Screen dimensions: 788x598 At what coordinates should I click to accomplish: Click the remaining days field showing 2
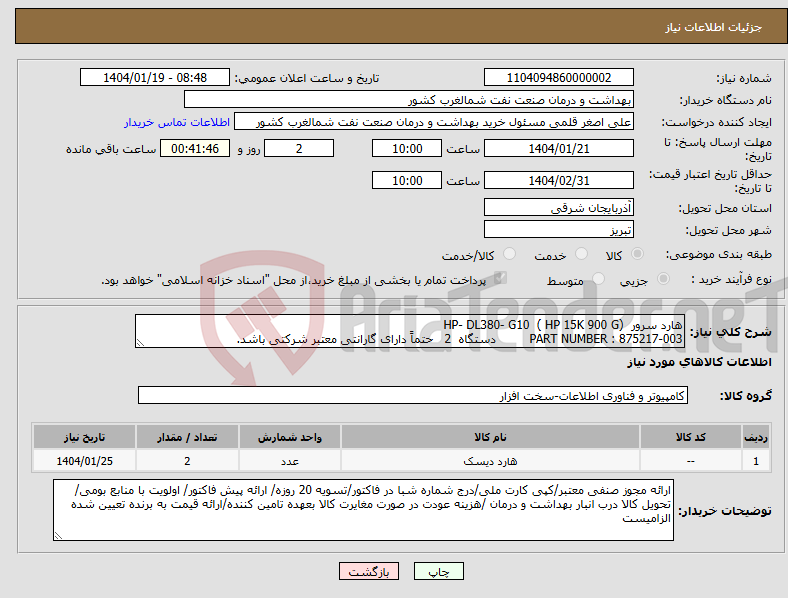point(299,148)
